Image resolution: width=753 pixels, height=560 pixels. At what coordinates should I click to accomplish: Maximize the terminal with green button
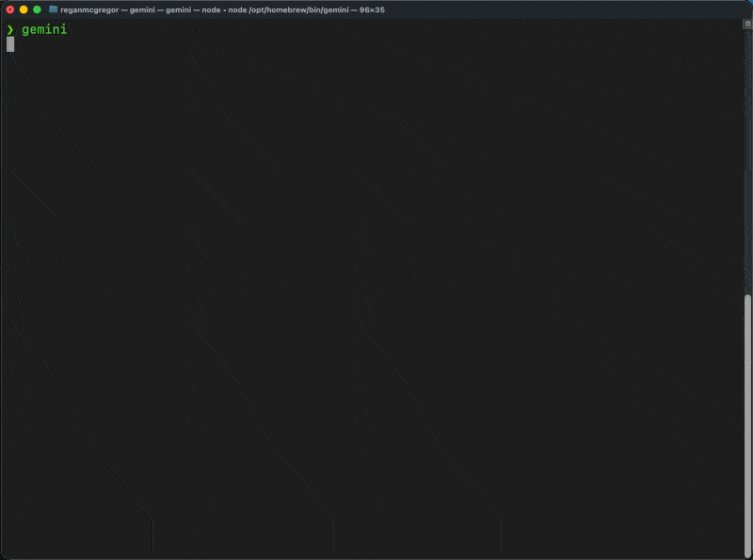pyautogui.click(x=37, y=9)
